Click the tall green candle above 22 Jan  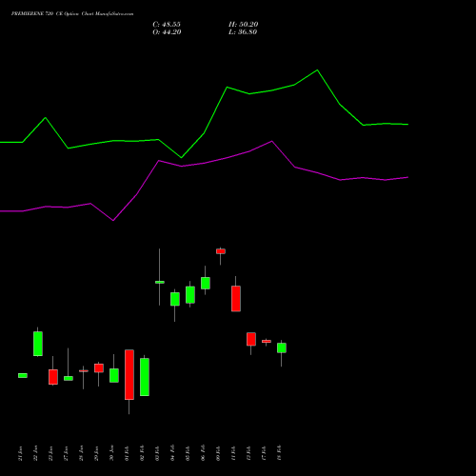tap(38, 344)
